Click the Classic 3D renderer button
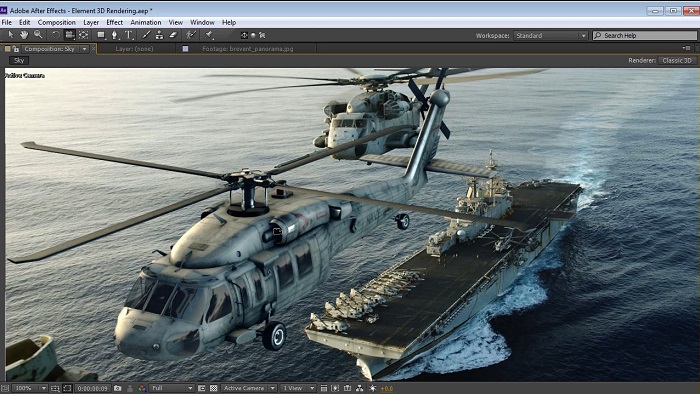The height and width of the screenshot is (394, 700). tap(677, 60)
